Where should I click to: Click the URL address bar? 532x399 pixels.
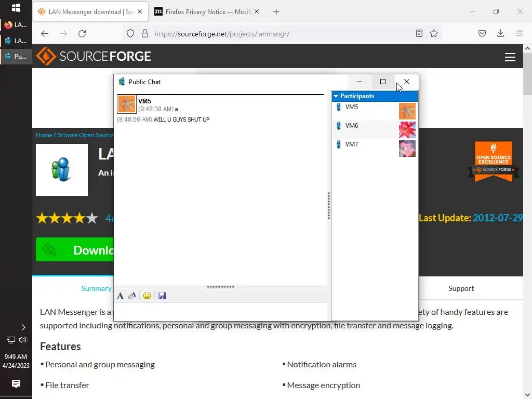point(282,34)
